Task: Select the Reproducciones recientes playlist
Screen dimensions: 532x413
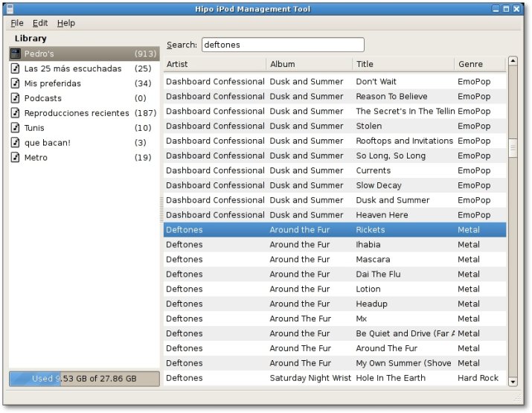Action: (84, 113)
